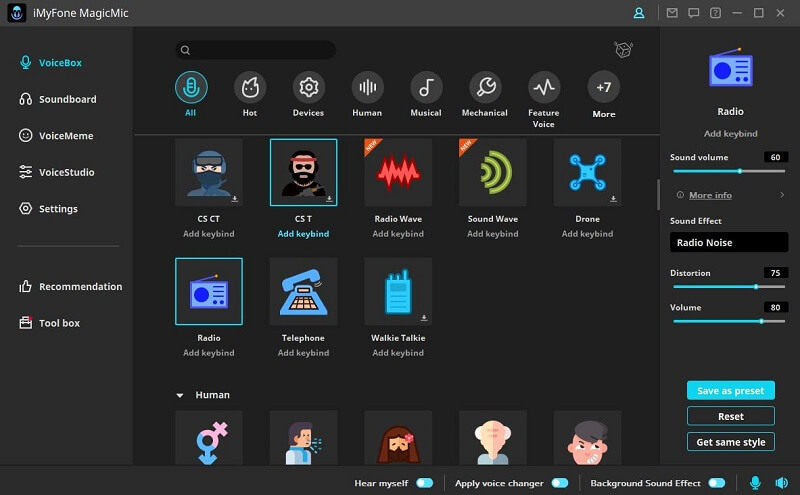The height and width of the screenshot is (495, 800).
Task: Choose the Walkie Talkie voice
Action: point(398,291)
